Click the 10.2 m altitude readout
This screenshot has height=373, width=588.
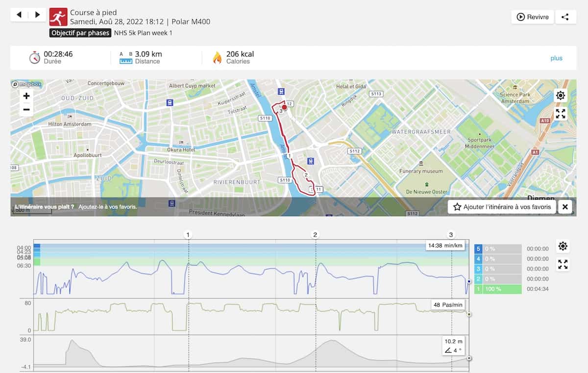[x=454, y=346]
